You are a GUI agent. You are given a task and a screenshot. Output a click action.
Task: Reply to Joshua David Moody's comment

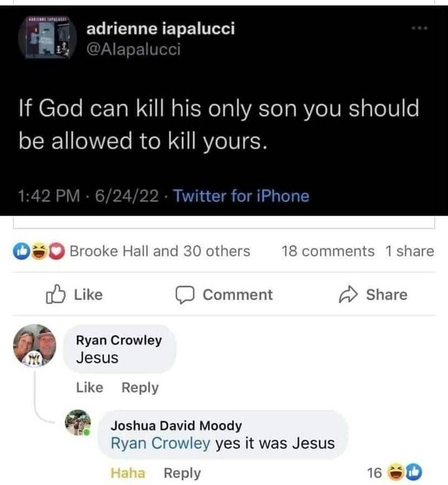pos(182,473)
